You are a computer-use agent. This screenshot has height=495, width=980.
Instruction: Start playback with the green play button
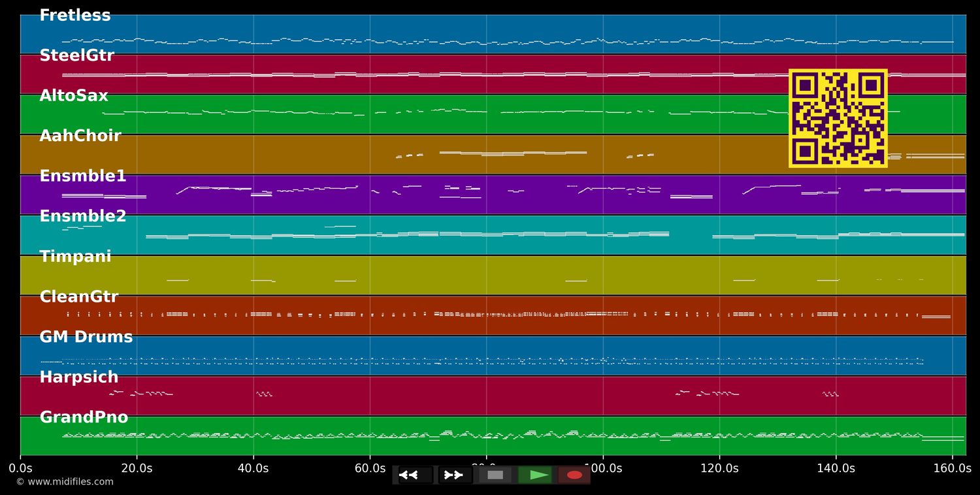pos(536,475)
